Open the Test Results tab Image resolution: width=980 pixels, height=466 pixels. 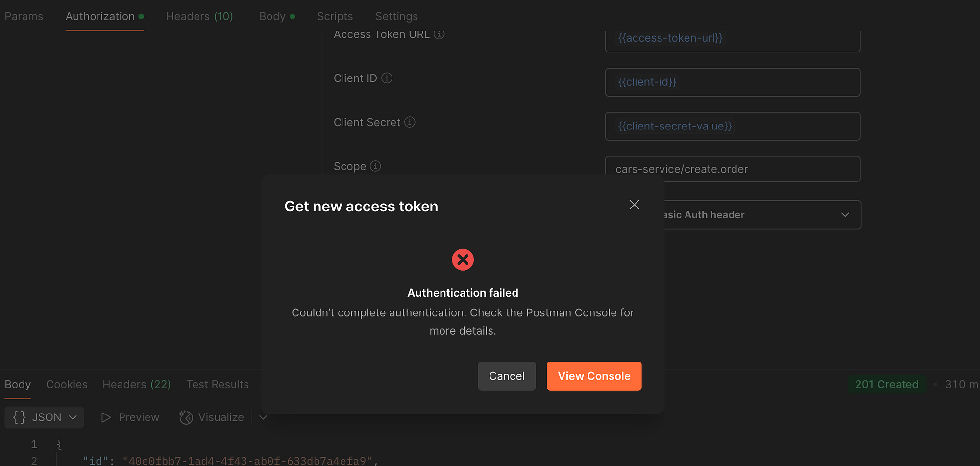pyautogui.click(x=218, y=384)
